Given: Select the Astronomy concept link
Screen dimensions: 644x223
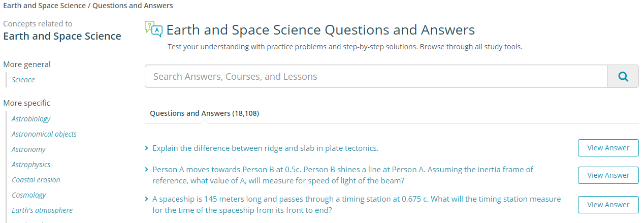Looking at the screenshot, I should 28,149.
